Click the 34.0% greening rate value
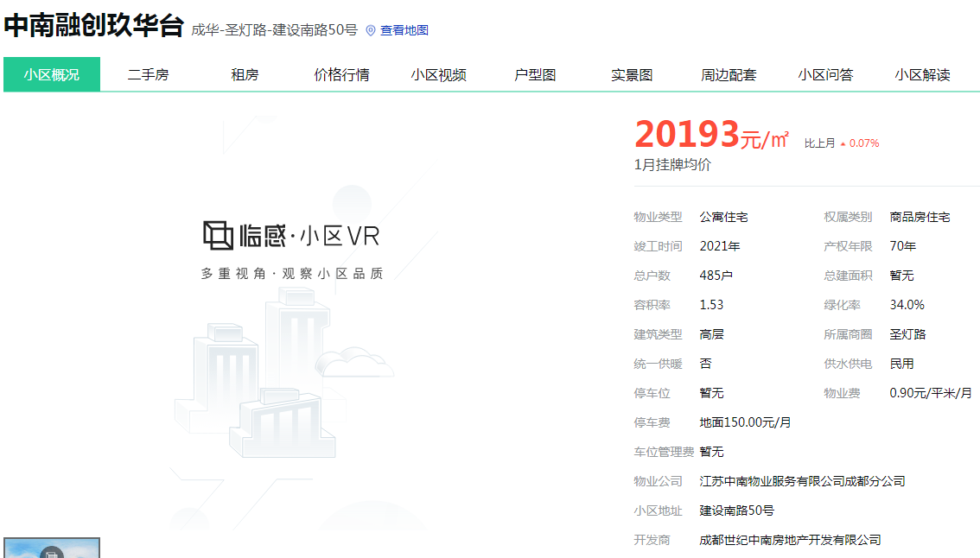The width and height of the screenshot is (980, 558). tap(907, 305)
